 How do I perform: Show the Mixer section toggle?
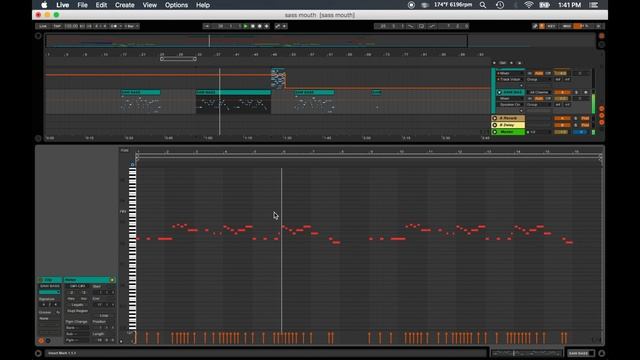click(x=602, y=122)
